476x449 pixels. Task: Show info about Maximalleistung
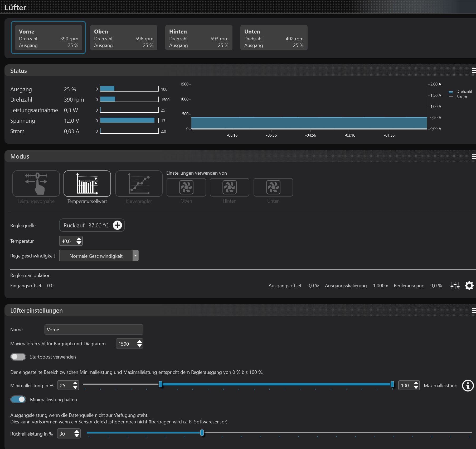click(x=468, y=386)
